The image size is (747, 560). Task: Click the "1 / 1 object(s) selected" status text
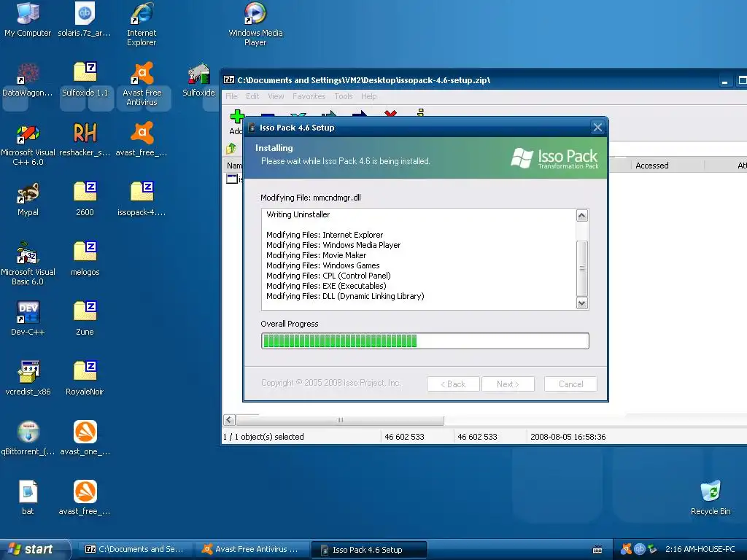(x=263, y=437)
